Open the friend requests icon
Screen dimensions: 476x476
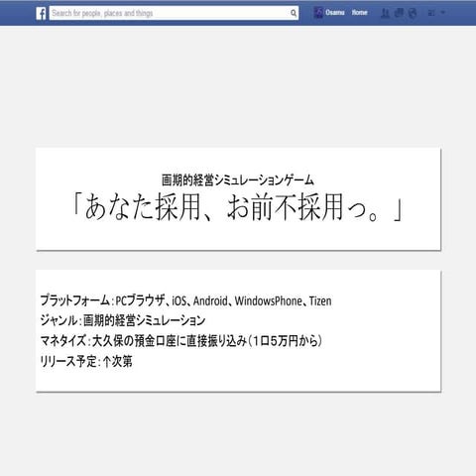[x=385, y=13]
